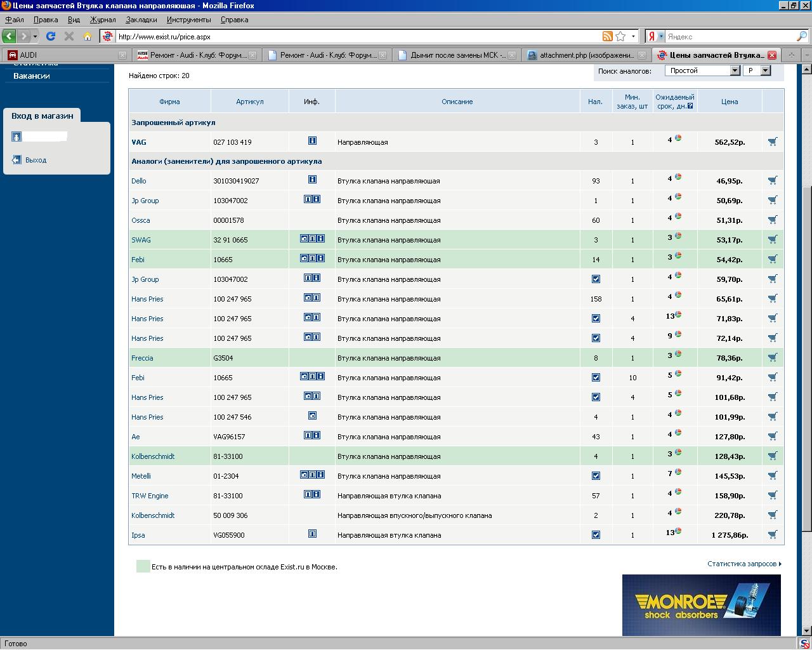Add Dello 301030419027 to cart
812x650 pixels.
click(x=772, y=180)
